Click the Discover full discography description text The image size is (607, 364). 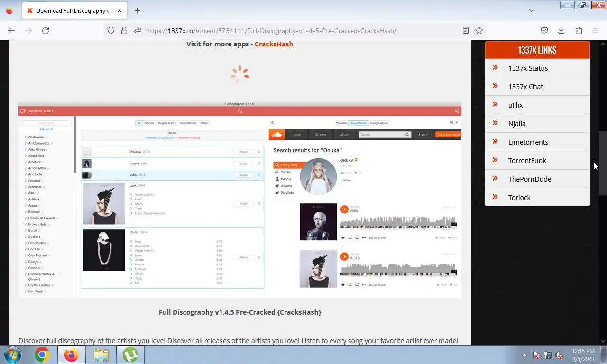238,340
